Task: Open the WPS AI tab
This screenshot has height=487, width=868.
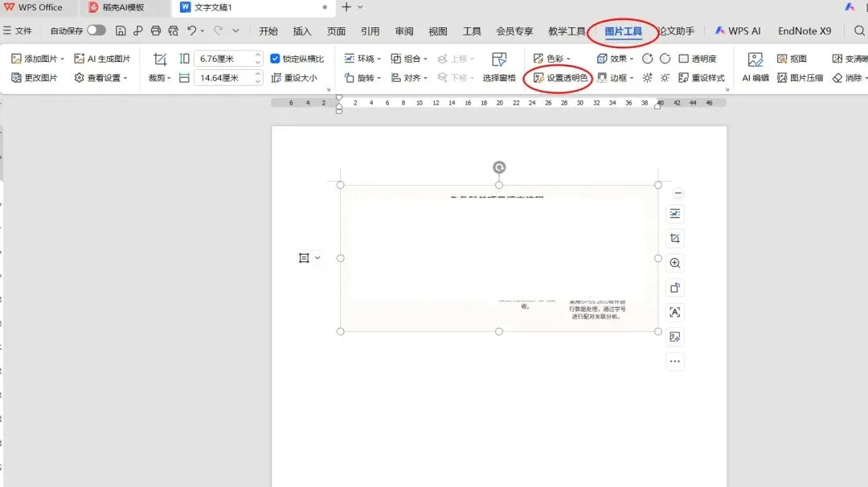Action: pyautogui.click(x=738, y=31)
